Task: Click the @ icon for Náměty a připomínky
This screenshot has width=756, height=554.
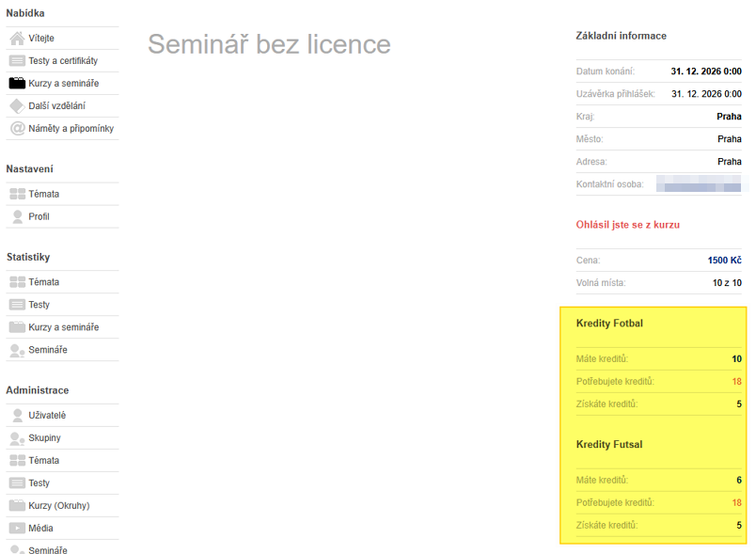Action: pyautogui.click(x=17, y=129)
